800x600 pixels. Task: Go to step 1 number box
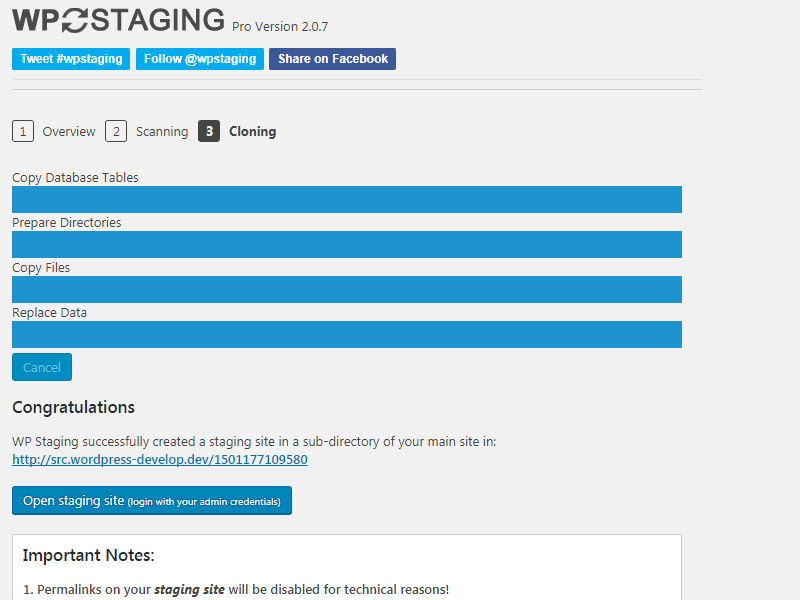pyautogui.click(x=23, y=132)
